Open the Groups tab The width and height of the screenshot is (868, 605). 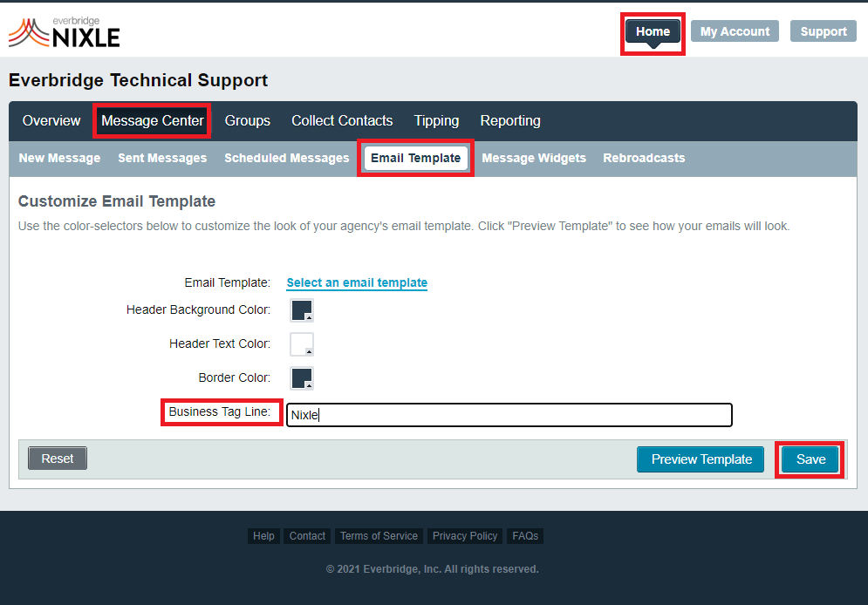[248, 120]
